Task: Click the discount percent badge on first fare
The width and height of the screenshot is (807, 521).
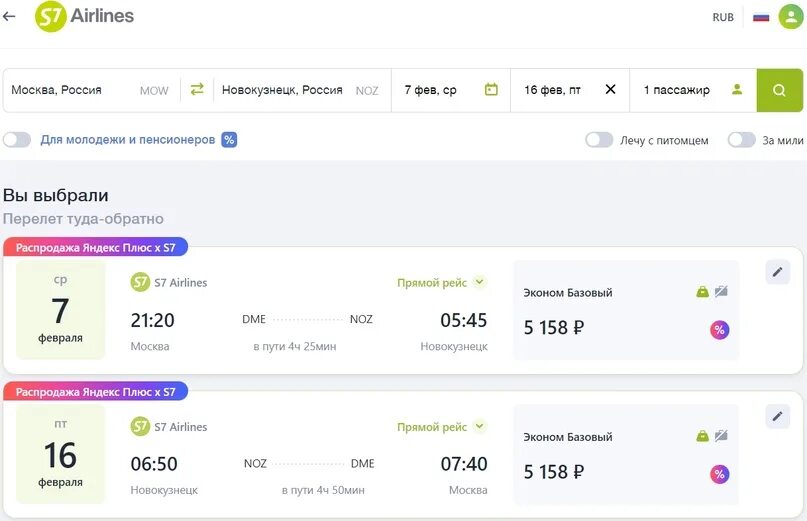Action: (x=719, y=330)
